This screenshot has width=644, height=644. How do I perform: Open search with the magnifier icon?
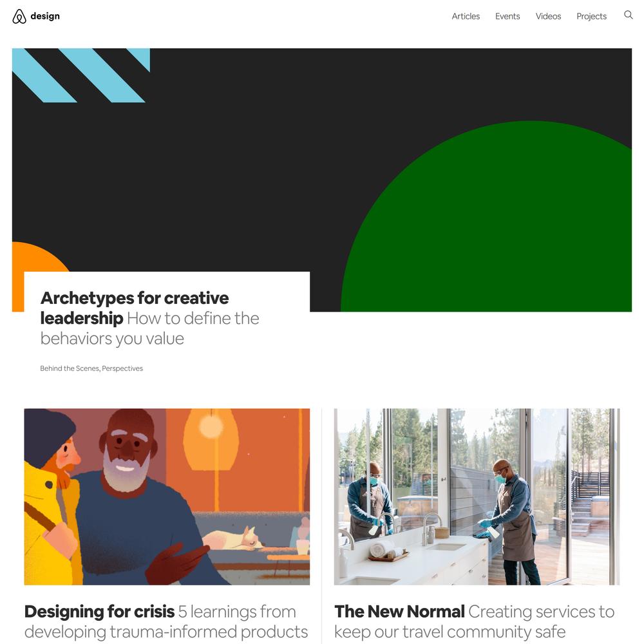tap(628, 15)
